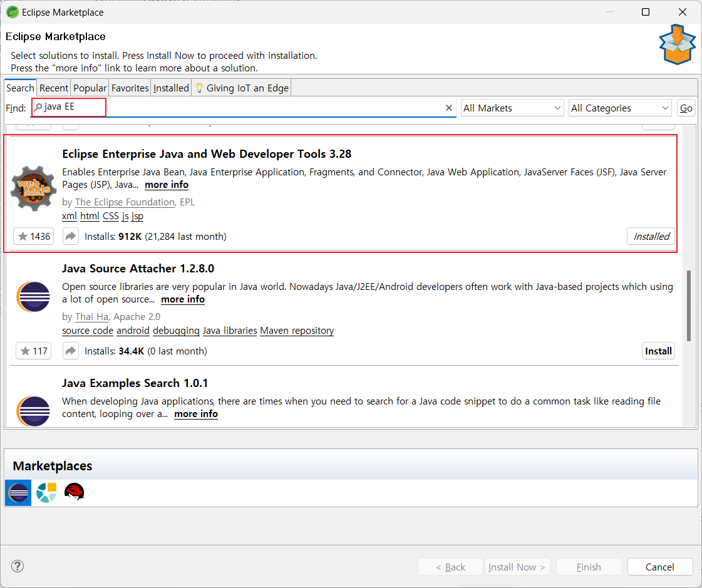
Task: Click the xml tag link
Action: tap(70, 216)
